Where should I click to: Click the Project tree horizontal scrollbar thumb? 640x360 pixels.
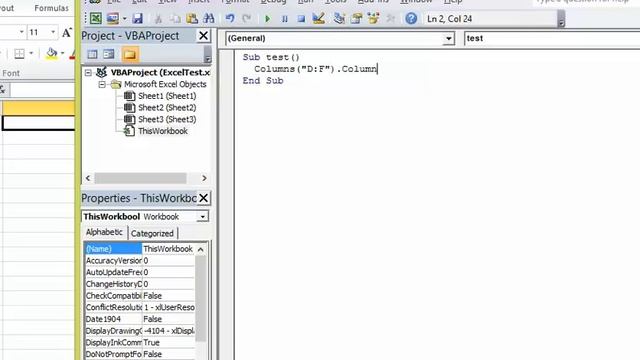[x=140, y=178]
